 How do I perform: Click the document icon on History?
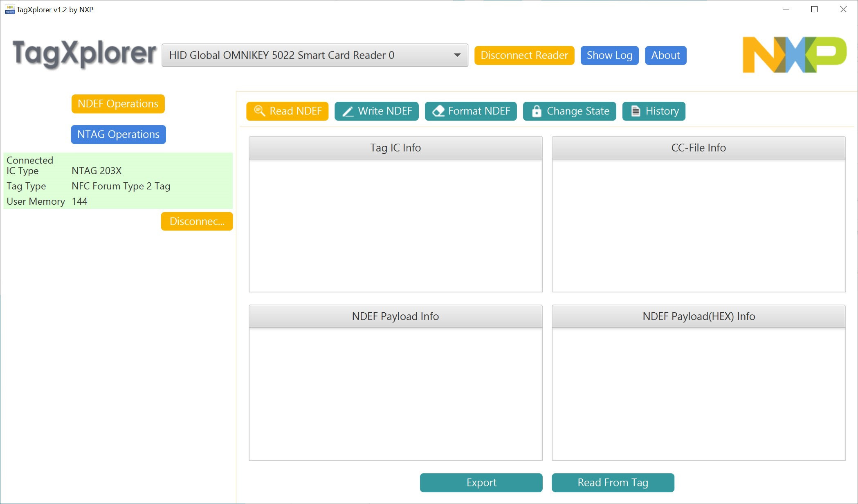pyautogui.click(x=635, y=111)
